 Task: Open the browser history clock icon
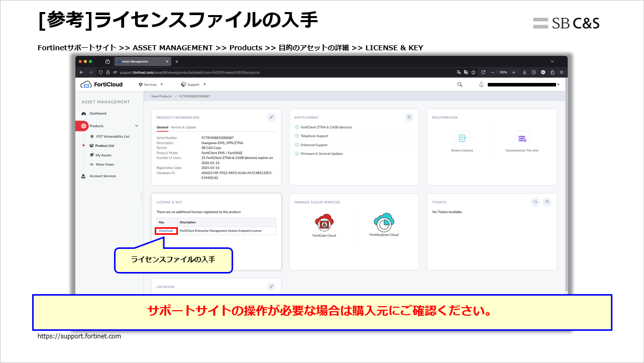[x=533, y=72]
